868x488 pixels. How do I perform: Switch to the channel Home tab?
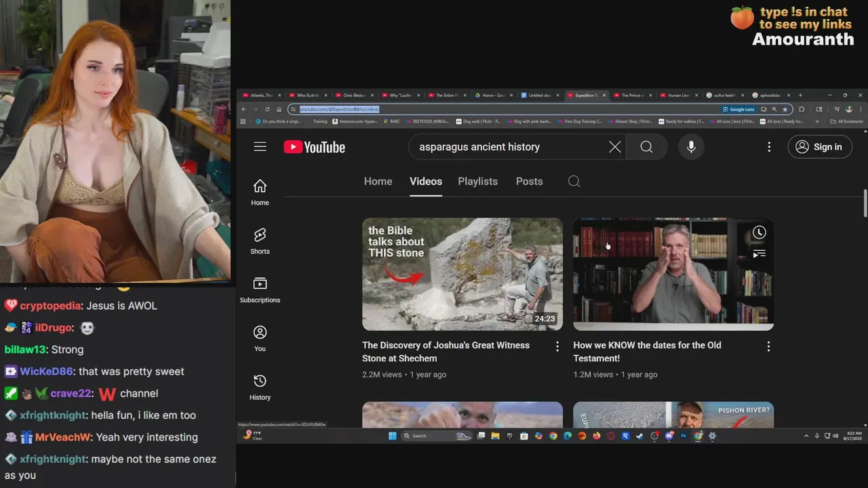[378, 181]
